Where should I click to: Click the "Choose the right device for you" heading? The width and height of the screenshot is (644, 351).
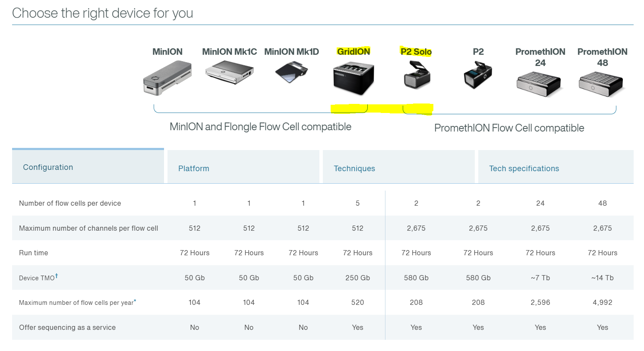(x=103, y=13)
